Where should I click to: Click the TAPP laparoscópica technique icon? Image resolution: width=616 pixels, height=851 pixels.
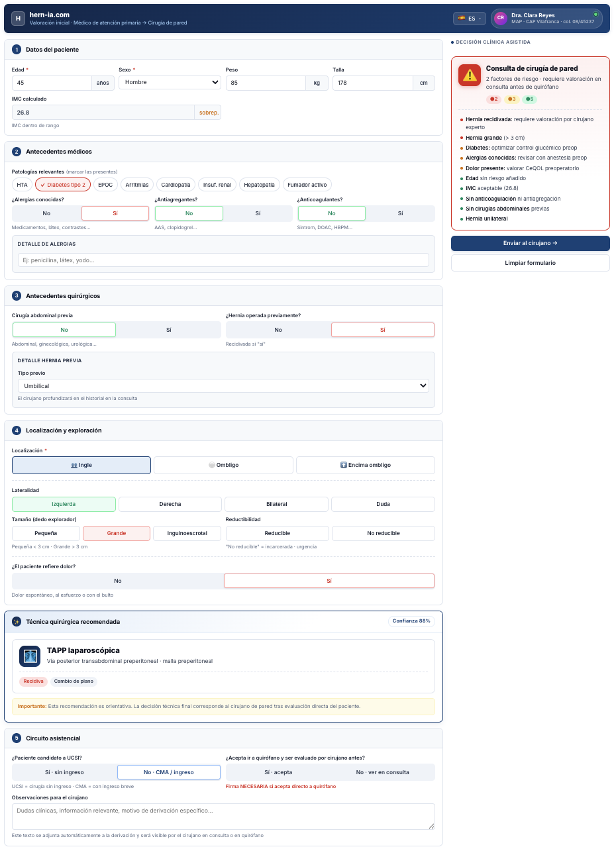tap(30, 656)
